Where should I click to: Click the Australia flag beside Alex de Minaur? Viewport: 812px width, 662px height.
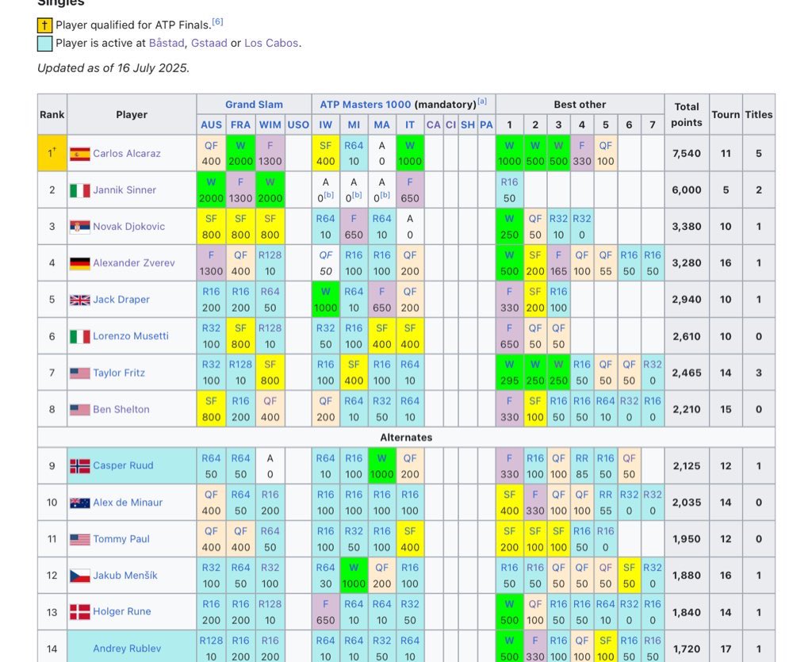tap(80, 503)
